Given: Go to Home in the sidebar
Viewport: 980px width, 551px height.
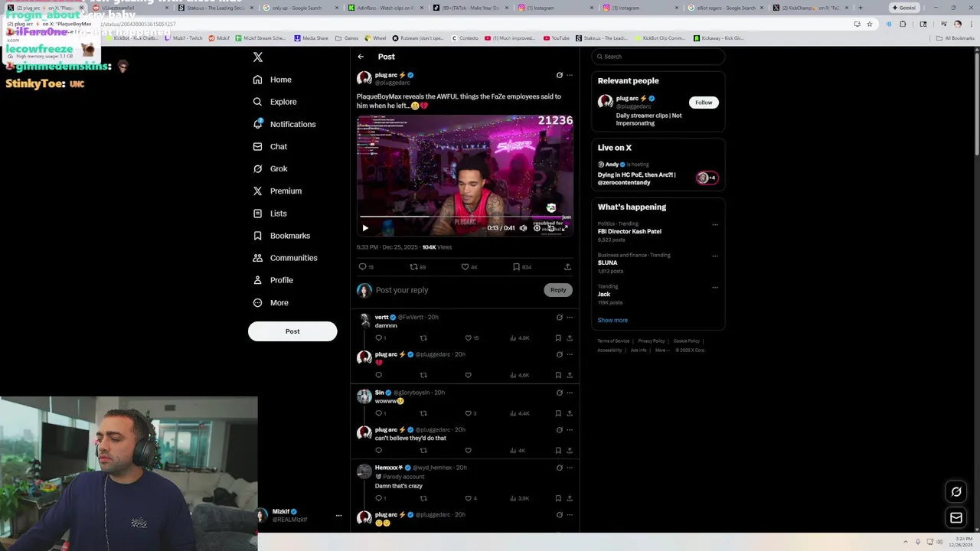Looking at the screenshot, I should (x=273, y=80).
